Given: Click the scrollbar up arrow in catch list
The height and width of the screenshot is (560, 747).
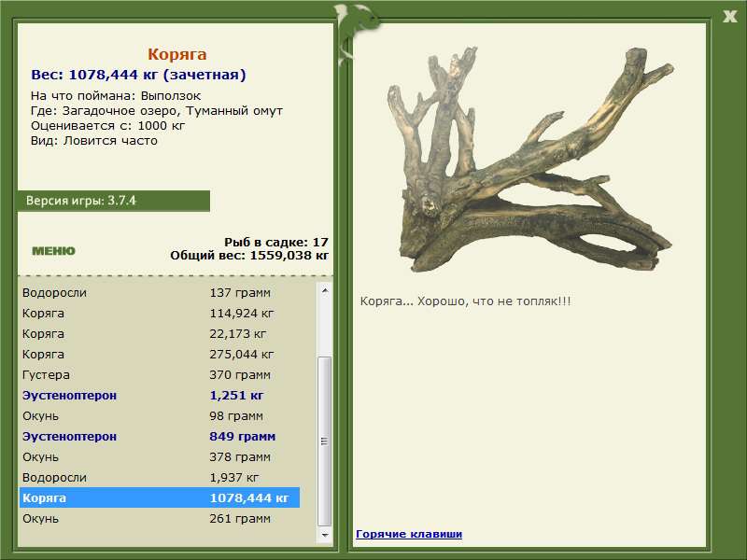Looking at the screenshot, I should [x=325, y=290].
